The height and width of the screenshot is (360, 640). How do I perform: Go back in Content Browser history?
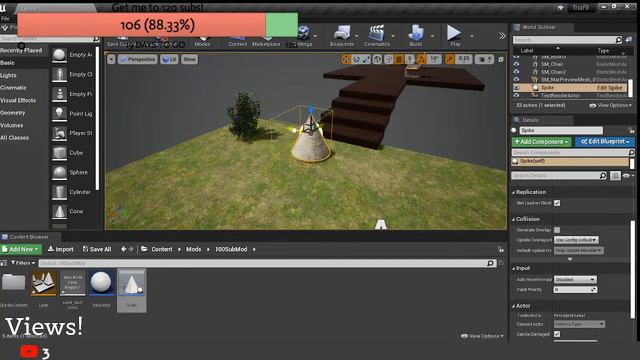123,249
